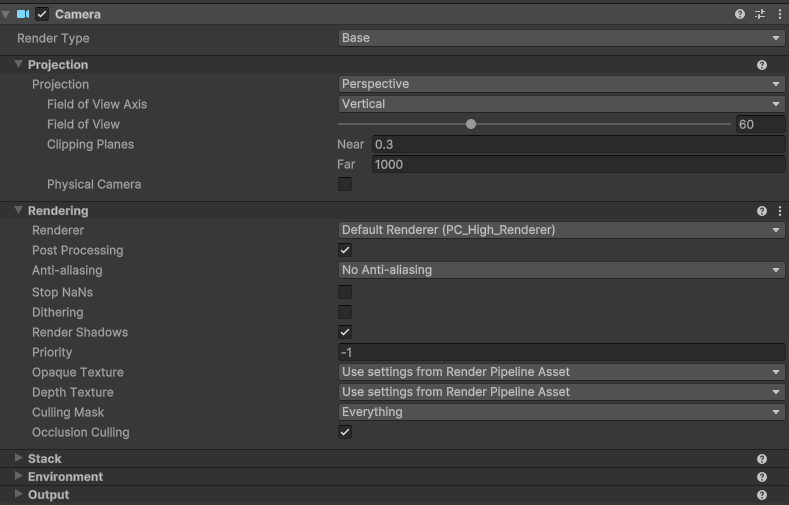The width and height of the screenshot is (789, 505).
Task: Click the Render Type label
Action: (53, 38)
